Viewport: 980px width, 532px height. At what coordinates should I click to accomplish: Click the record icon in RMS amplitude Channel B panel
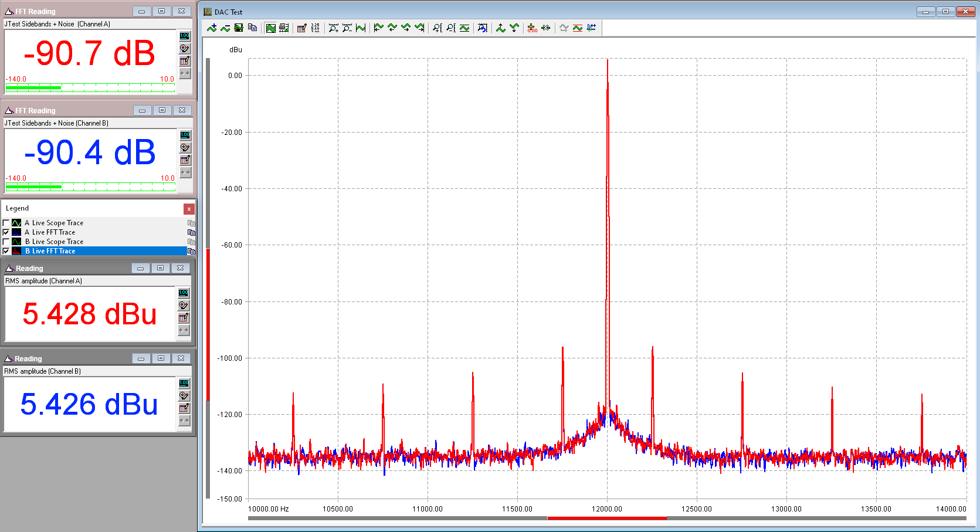tap(184, 395)
